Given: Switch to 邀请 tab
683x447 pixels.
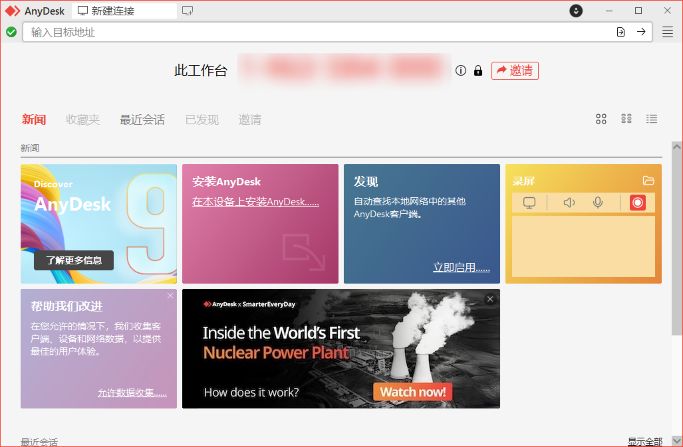Looking at the screenshot, I should [250, 119].
